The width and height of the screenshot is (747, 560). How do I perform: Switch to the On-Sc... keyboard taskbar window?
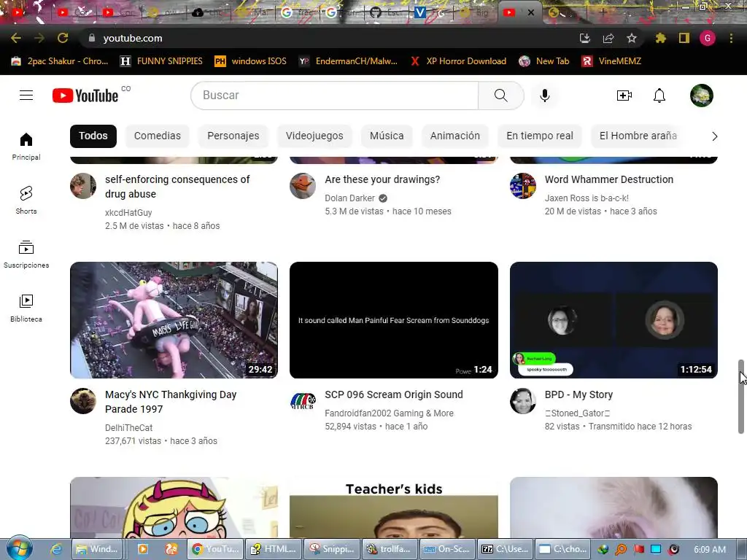coord(448,549)
